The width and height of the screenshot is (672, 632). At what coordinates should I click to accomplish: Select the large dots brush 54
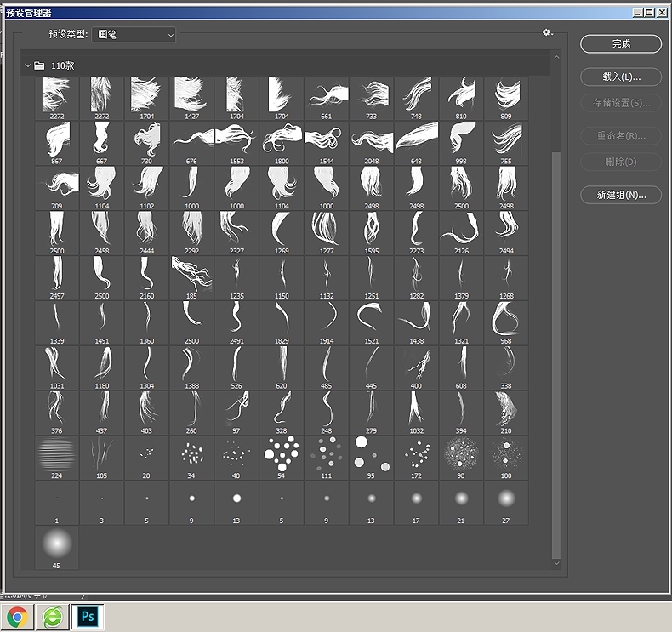[x=282, y=458]
